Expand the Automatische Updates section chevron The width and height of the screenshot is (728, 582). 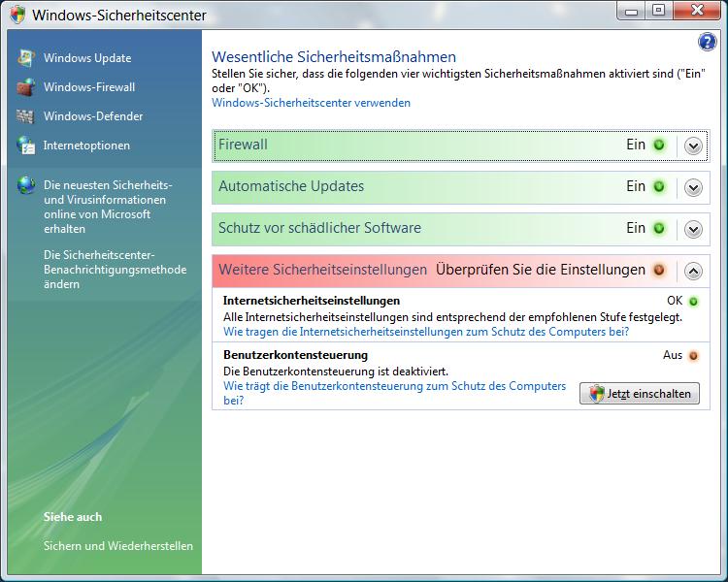pos(693,188)
